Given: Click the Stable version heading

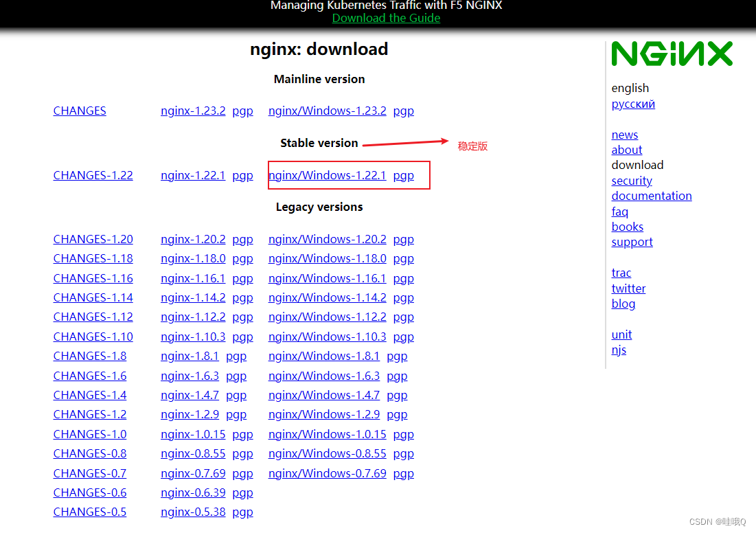Looking at the screenshot, I should [319, 144].
